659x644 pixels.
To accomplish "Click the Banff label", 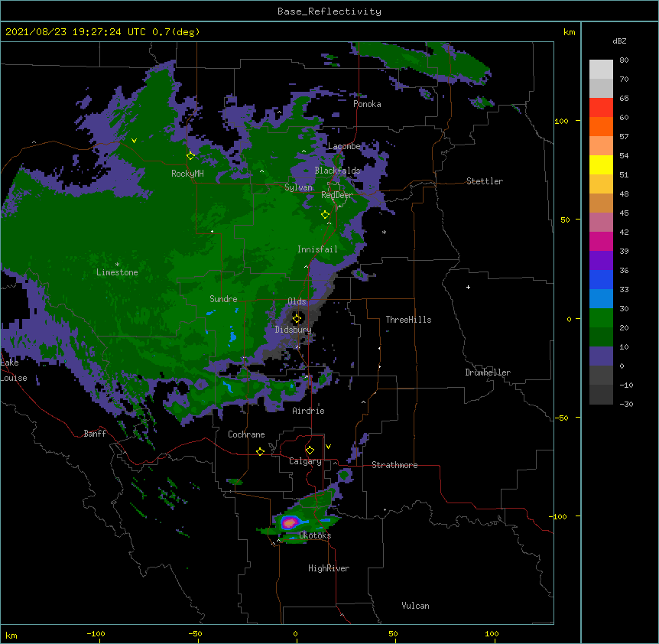I will (95, 434).
